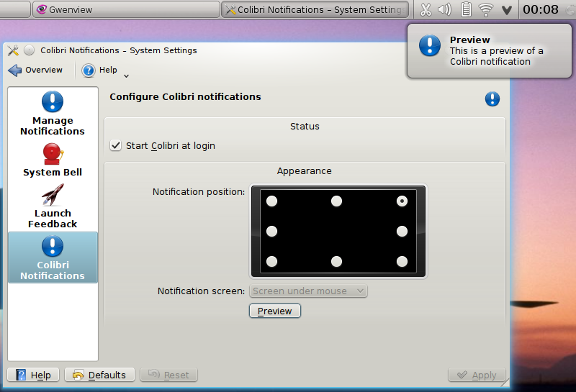The image size is (576, 392).
Task: Click the Reset button
Action: click(168, 375)
